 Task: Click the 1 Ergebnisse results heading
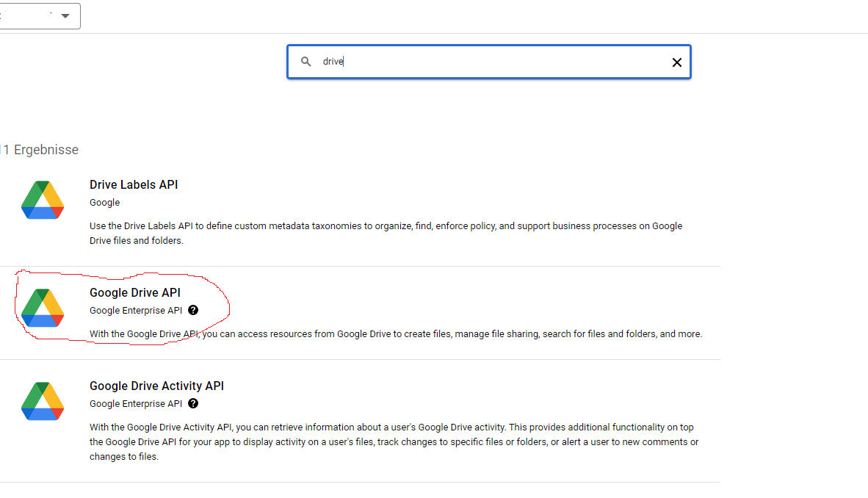click(40, 149)
